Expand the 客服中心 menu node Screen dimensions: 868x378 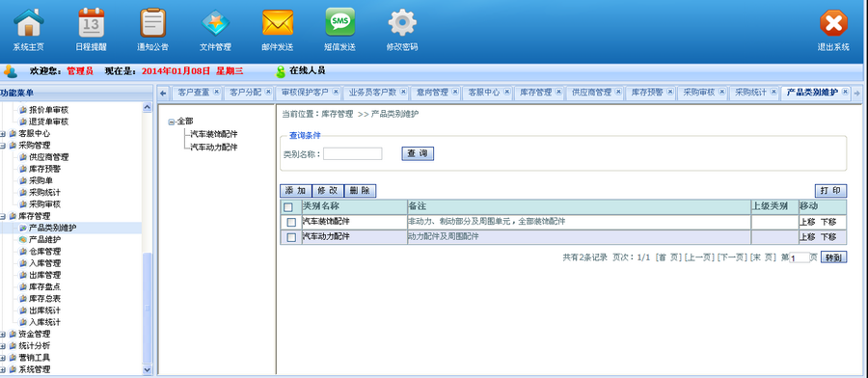pos(3,133)
